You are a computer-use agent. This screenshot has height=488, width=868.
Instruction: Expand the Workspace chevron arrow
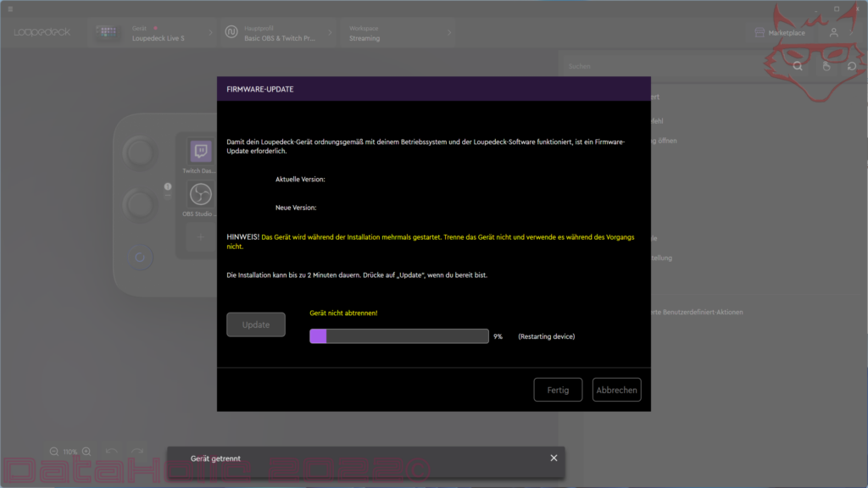[x=449, y=33]
